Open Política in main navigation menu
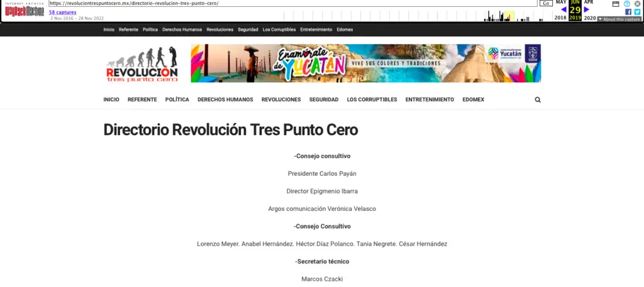Image resolution: width=644 pixels, height=287 pixels. coord(177,100)
